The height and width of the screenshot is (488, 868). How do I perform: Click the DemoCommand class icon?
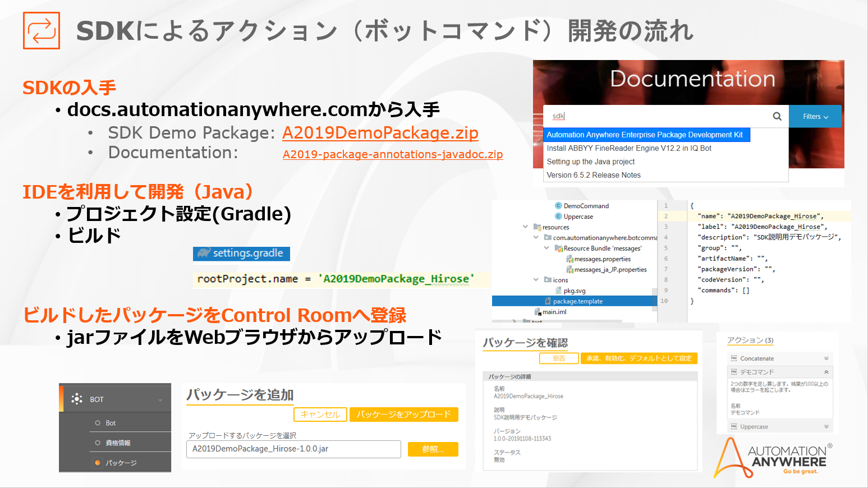tap(558, 206)
